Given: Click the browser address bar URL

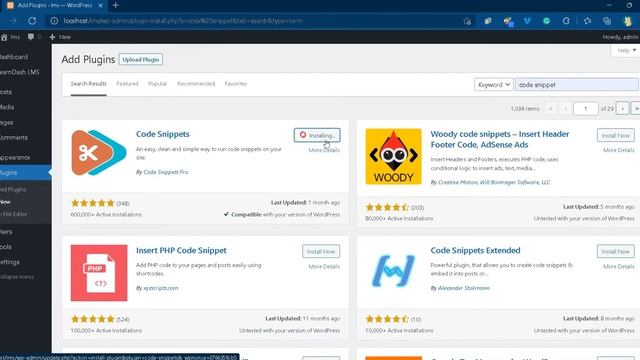Looking at the screenshot, I should [x=183, y=21].
